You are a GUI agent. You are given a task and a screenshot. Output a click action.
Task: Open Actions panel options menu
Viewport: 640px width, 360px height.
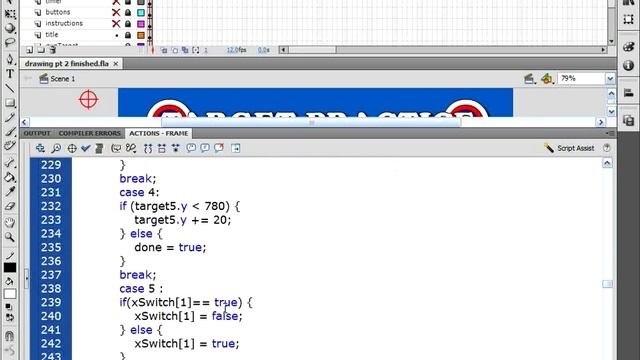point(610,133)
